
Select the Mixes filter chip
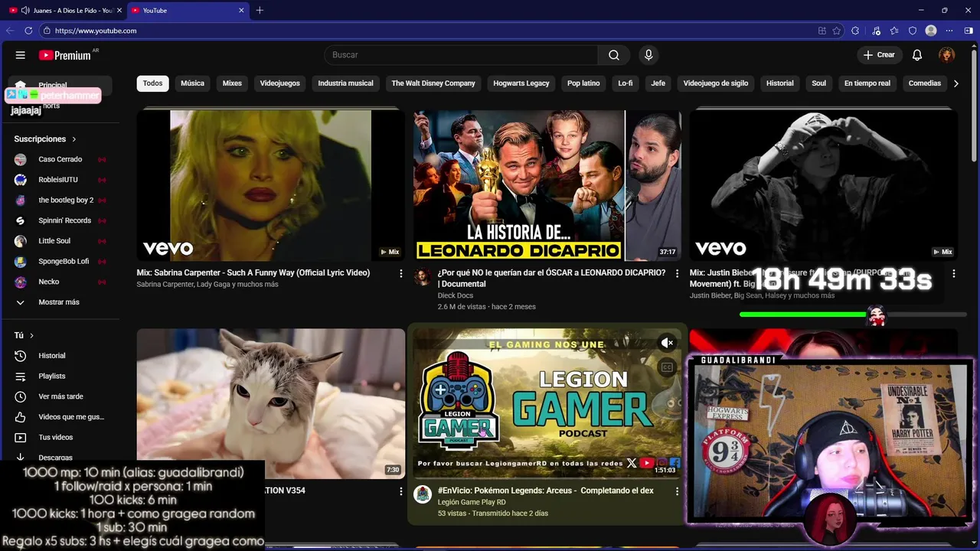point(232,83)
